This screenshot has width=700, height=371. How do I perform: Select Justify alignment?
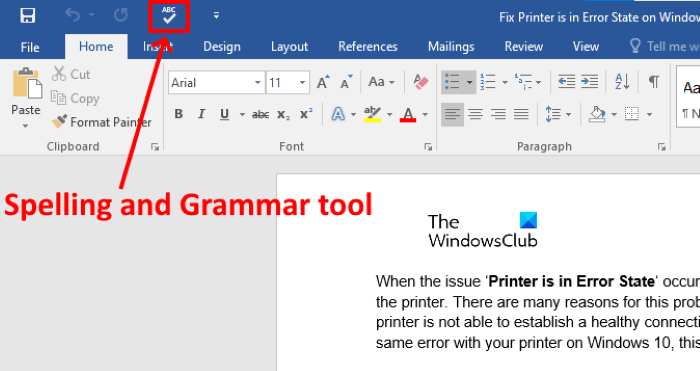tap(521, 114)
